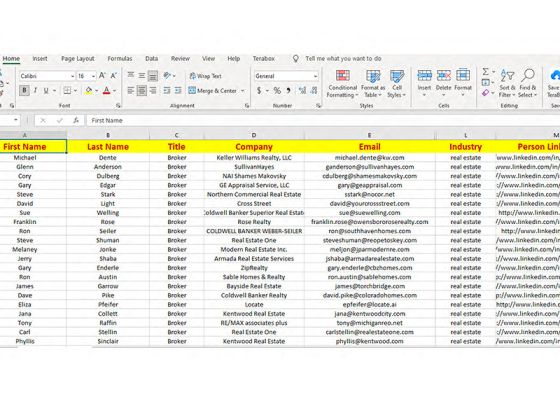Select cell michael.dente@kw.com
The image size is (560, 420).
coord(370,158)
